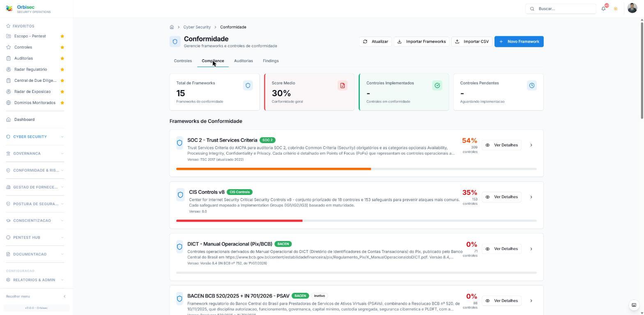The image size is (644, 315).
Task: Click Atualizar refresh button
Action: coord(375,42)
